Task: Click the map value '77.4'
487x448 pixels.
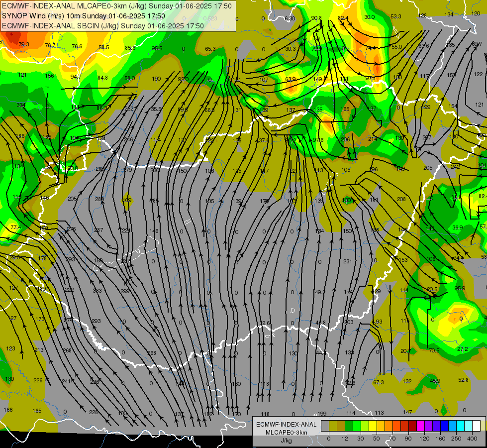Action: point(16,227)
